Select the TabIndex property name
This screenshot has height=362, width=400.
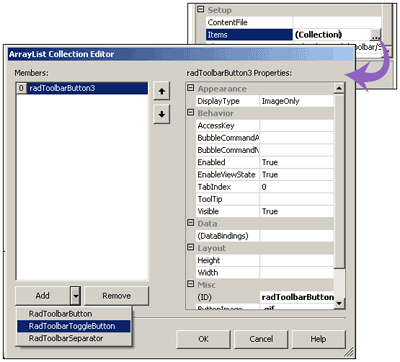click(228, 187)
